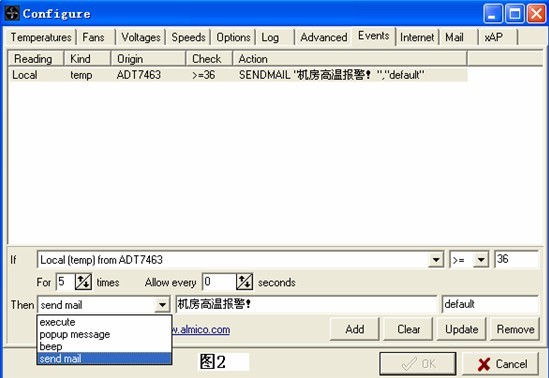Switch to the Log tab
549x378 pixels.
point(270,37)
